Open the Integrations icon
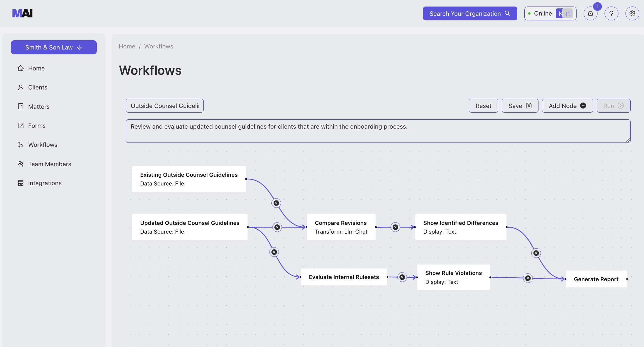The height and width of the screenshot is (347, 644). click(x=21, y=183)
